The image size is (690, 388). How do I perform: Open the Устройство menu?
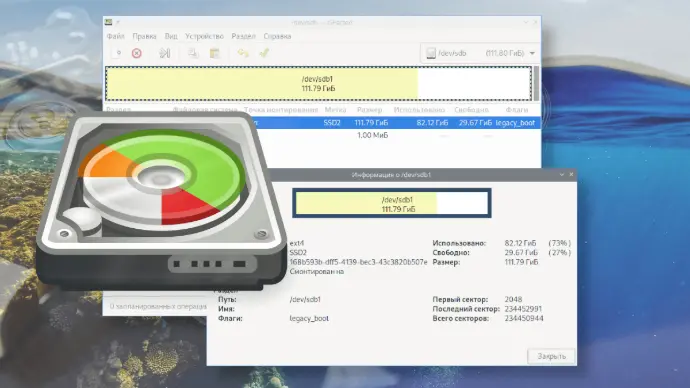click(x=204, y=36)
